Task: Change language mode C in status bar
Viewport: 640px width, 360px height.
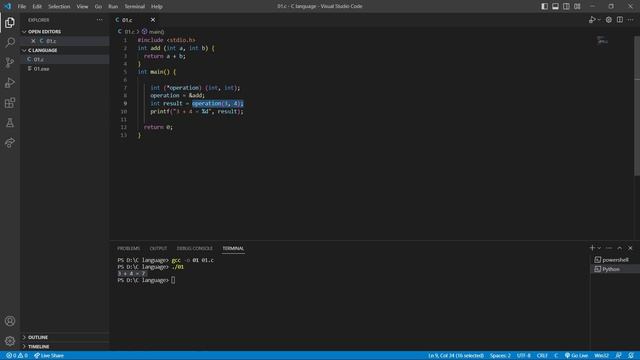Action: 556,356
